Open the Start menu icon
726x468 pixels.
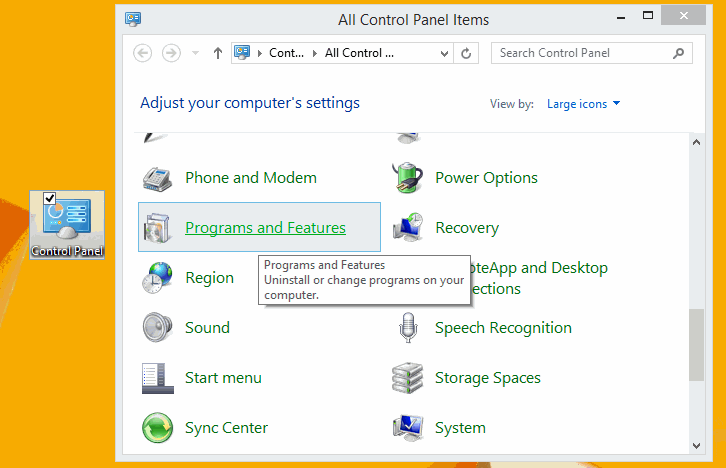tap(157, 378)
